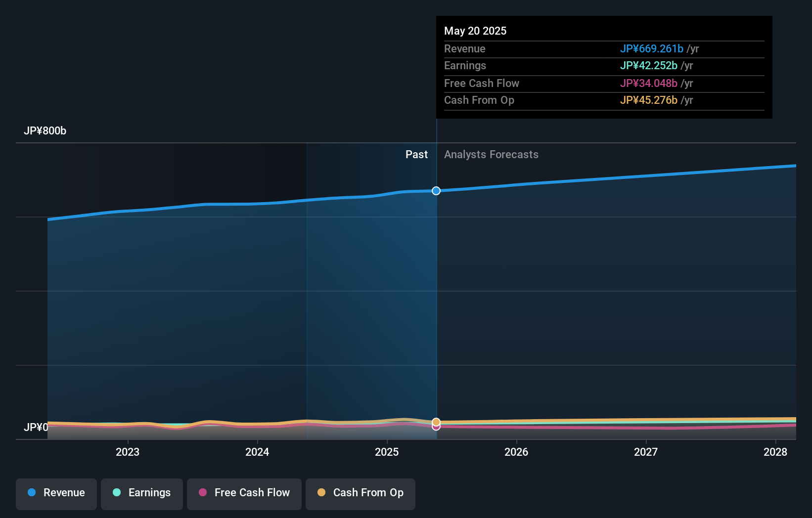
Task: Click the Free Cash Flow tooltip row label
Action: point(482,84)
